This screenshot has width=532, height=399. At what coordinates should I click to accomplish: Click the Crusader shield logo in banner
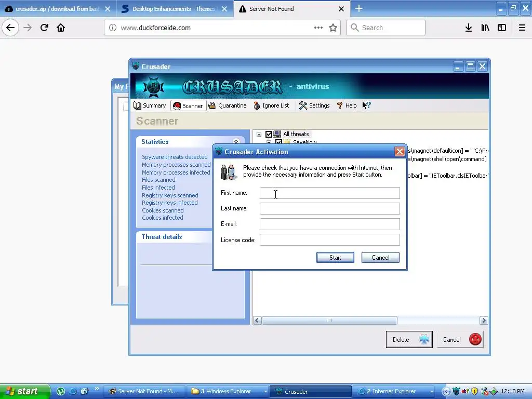[x=153, y=87]
